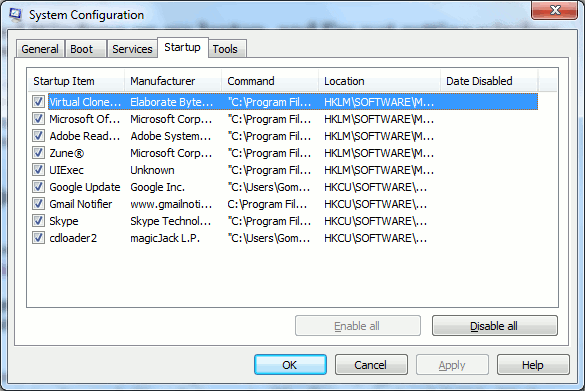Sort by Command column header
Image resolution: width=585 pixels, height=391 pixels.
click(270, 81)
